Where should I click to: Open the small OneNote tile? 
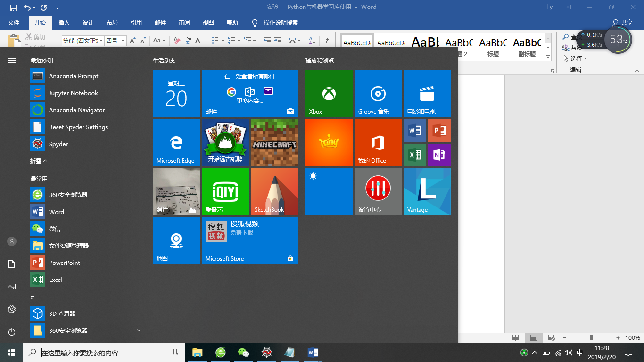(439, 155)
